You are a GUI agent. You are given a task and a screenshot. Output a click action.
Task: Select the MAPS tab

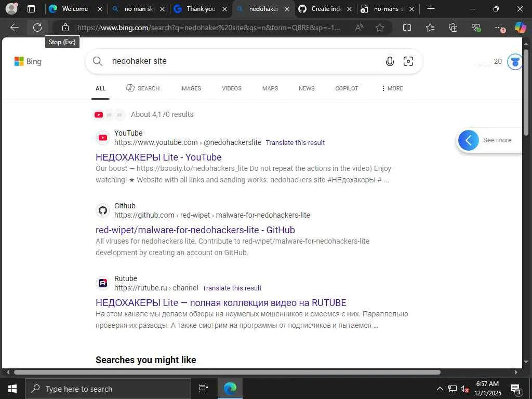coord(270,88)
